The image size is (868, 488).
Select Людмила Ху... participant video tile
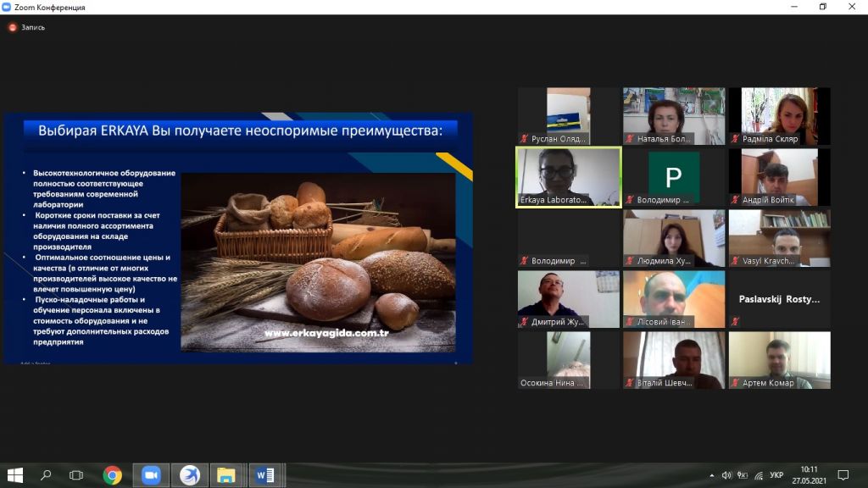[x=674, y=238]
